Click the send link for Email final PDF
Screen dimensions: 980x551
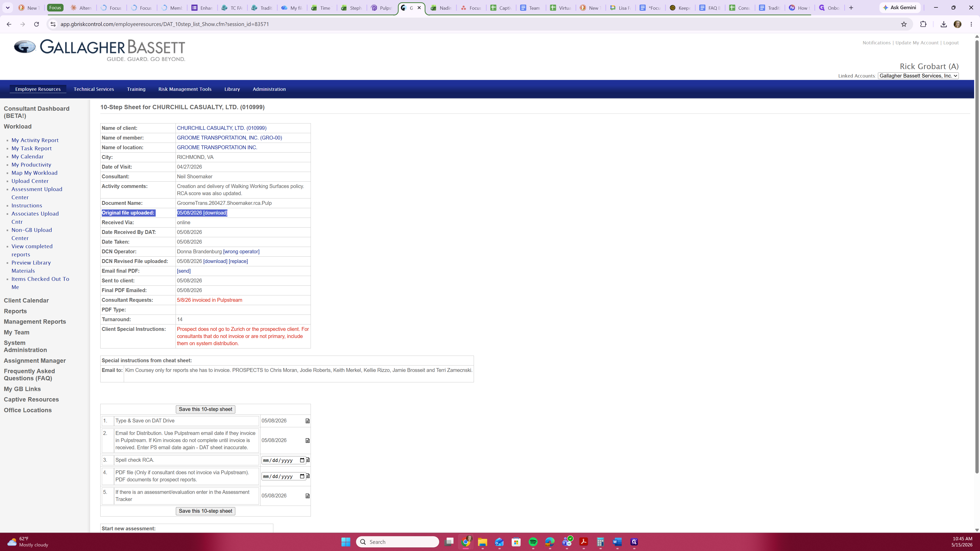184,271
